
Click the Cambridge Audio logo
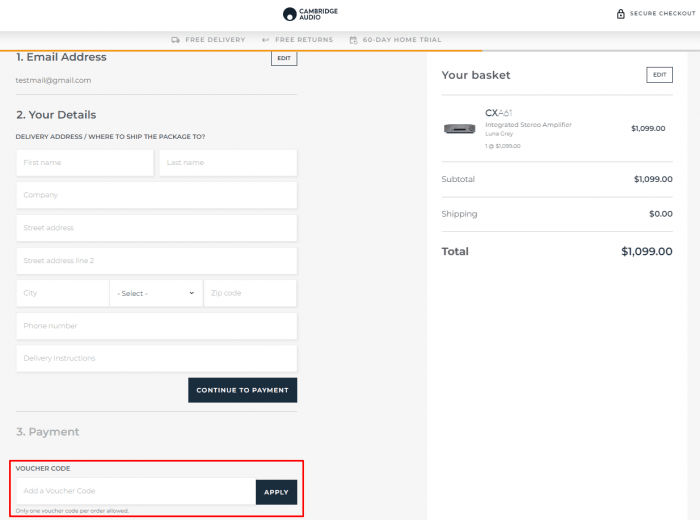coord(310,14)
